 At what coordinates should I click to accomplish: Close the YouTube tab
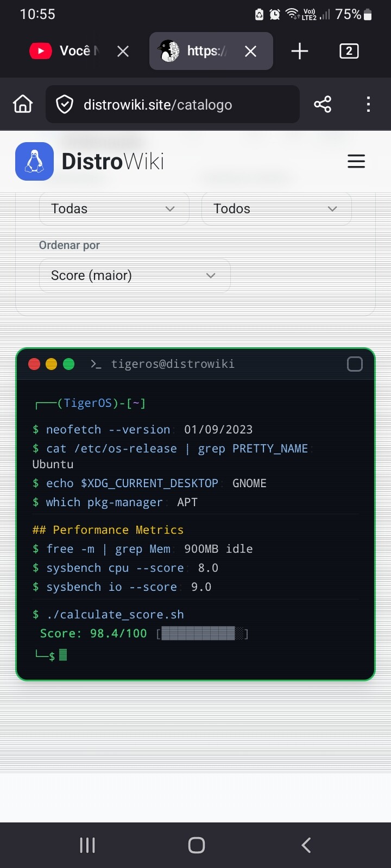123,51
